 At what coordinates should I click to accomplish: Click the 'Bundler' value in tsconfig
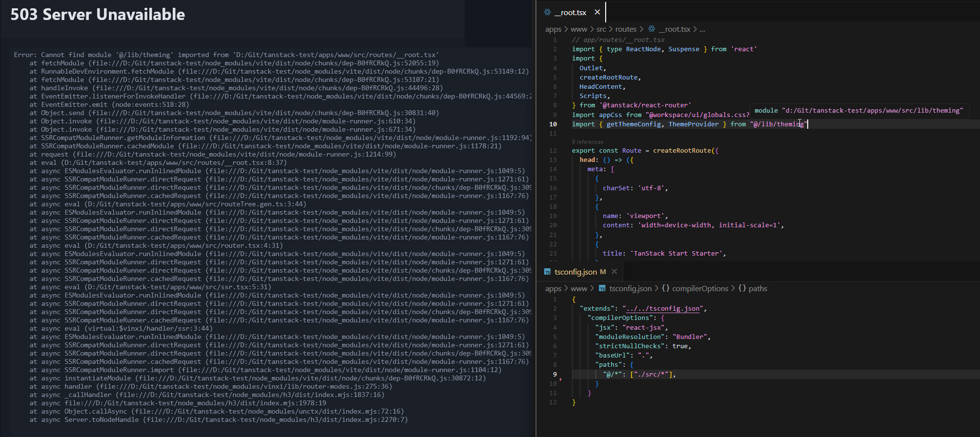[x=690, y=337]
